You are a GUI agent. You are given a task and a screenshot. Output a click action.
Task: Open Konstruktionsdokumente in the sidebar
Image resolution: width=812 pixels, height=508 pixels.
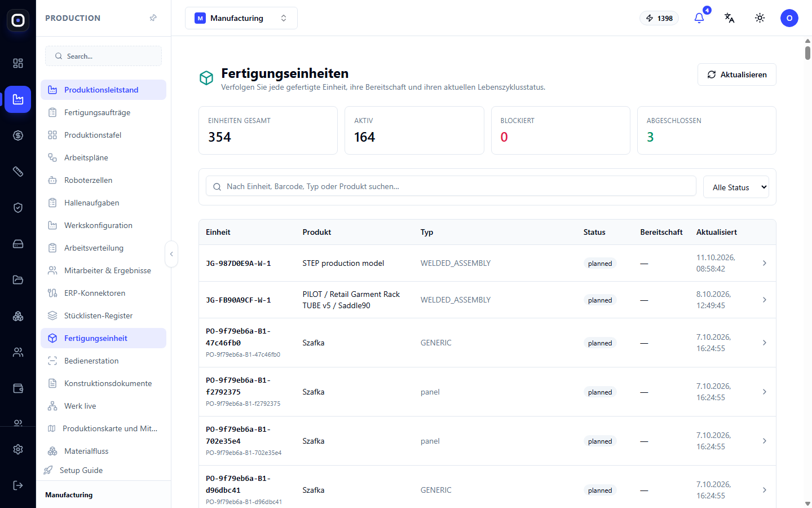point(103,383)
